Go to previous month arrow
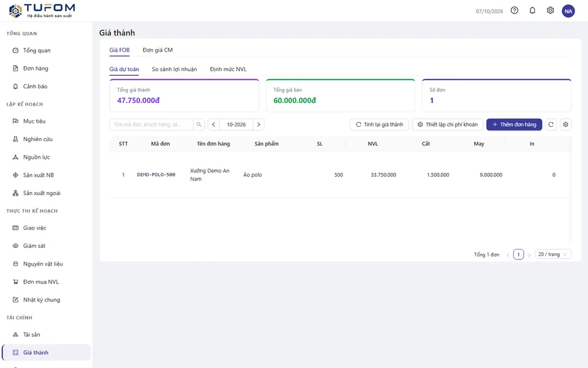 (214, 125)
